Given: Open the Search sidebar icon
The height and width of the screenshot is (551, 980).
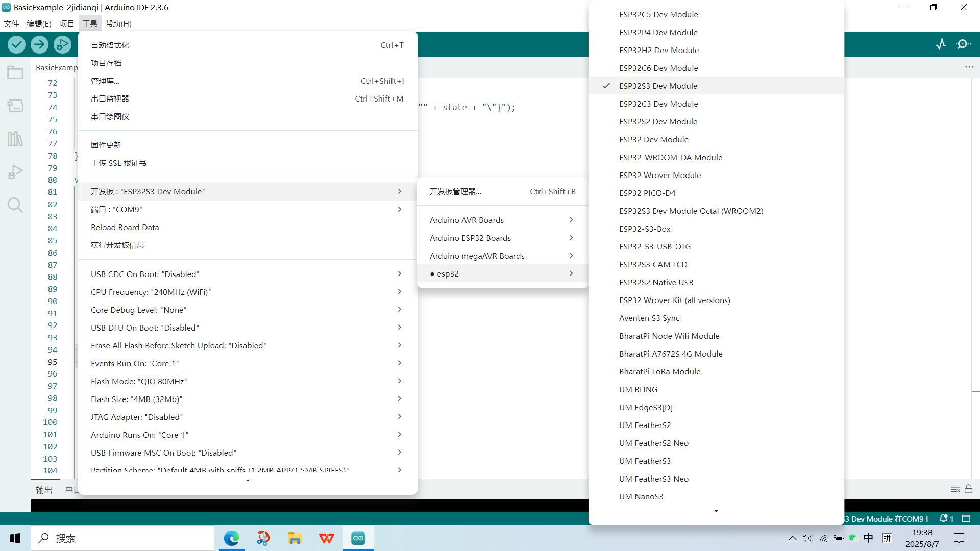Looking at the screenshot, I should pyautogui.click(x=15, y=205).
